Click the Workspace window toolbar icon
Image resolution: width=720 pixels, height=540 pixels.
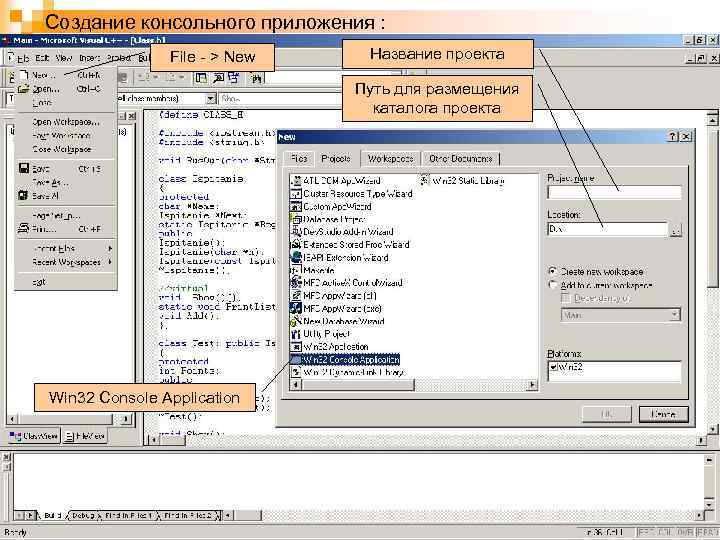[x=201, y=78]
